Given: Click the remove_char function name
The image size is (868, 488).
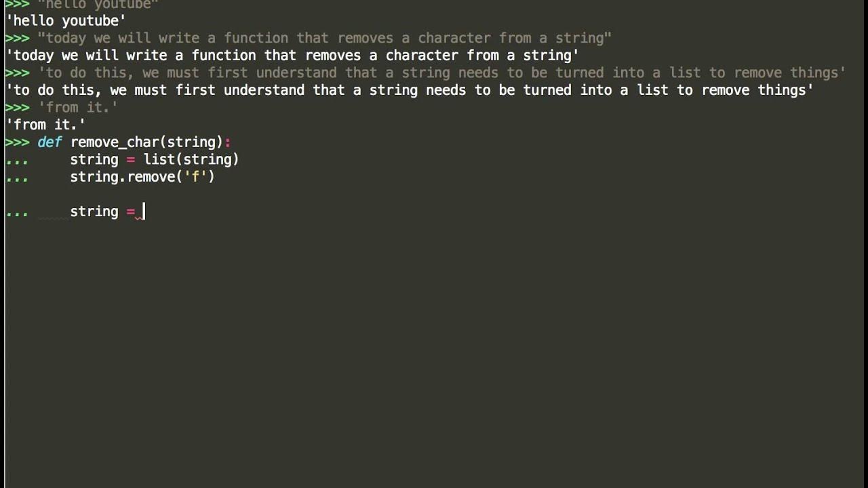Looking at the screenshot, I should click(115, 142).
